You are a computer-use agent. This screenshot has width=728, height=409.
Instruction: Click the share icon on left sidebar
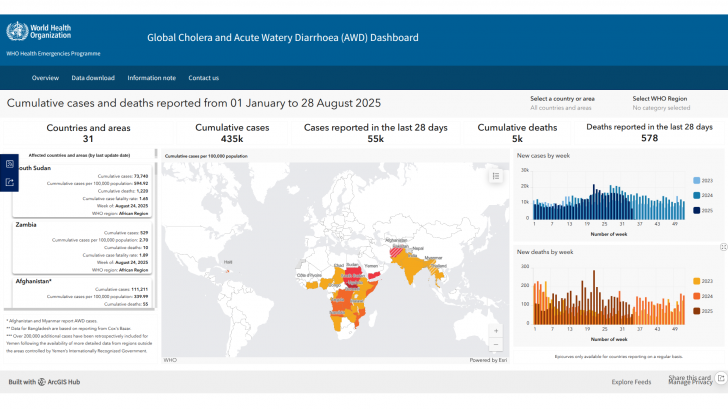9,182
